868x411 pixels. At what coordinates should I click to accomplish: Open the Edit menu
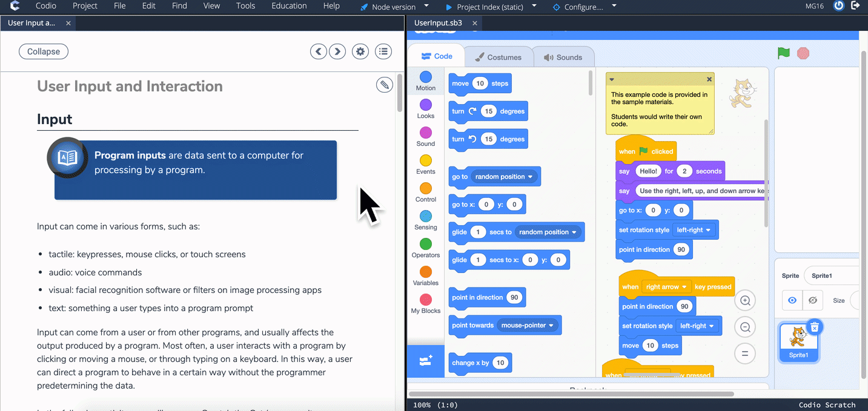149,6
